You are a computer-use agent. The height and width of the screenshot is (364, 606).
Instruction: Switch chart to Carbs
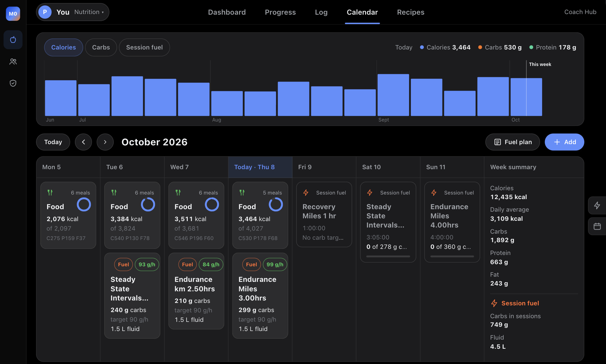coord(101,47)
